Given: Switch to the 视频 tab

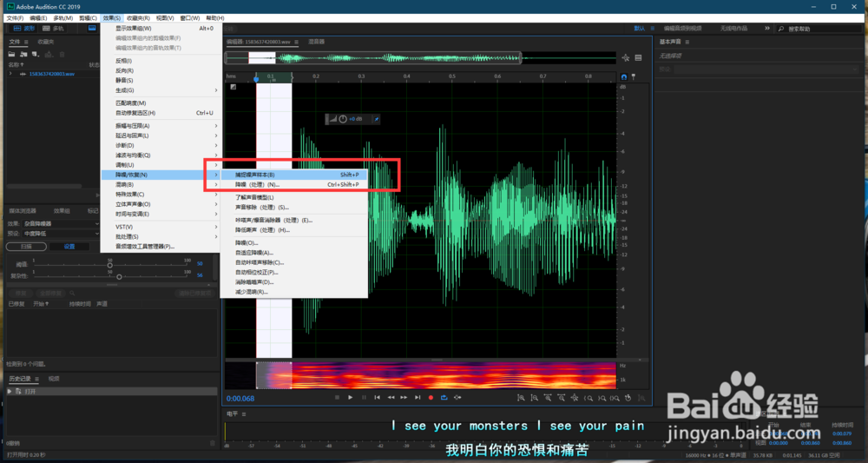Looking at the screenshot, I should click(x=54, y=379).
